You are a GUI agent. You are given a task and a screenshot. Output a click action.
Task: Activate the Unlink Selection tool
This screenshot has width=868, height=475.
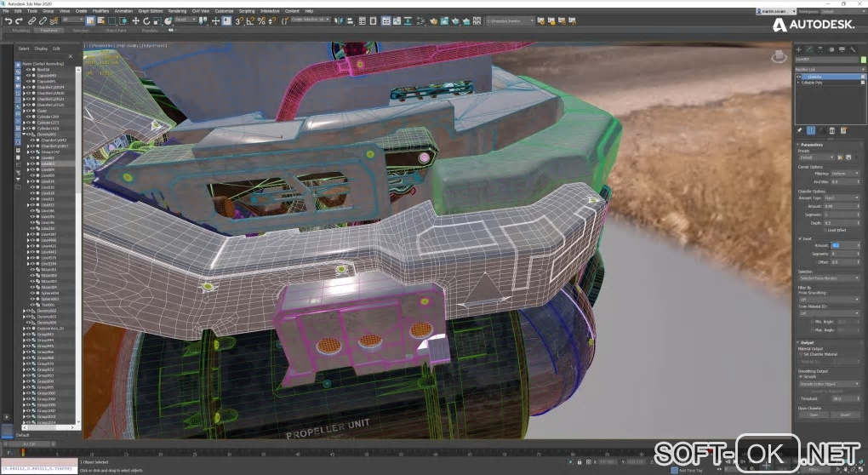tap(43, 21)
